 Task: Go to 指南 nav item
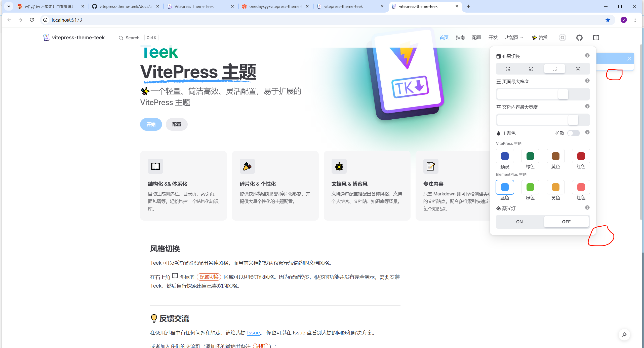[x=460, y=38]
